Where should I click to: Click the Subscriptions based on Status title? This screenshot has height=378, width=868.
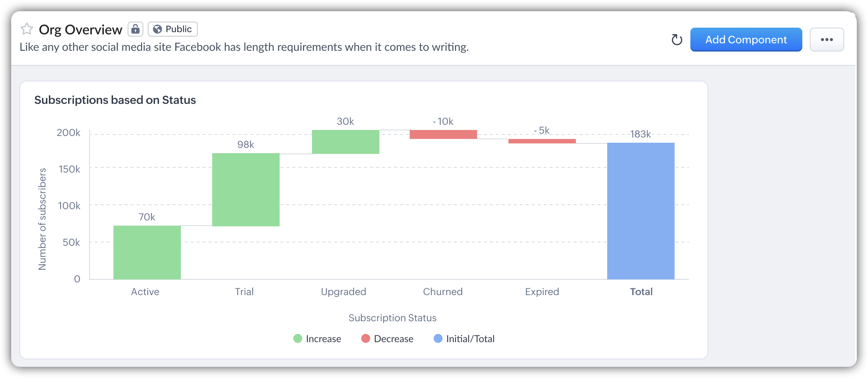(115, 100)
